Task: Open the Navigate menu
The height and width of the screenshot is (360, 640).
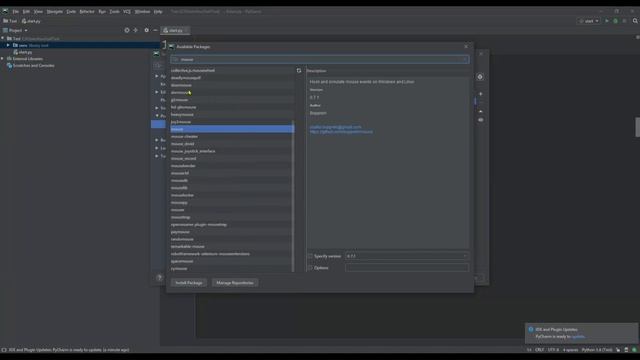Action: point(55,11)
